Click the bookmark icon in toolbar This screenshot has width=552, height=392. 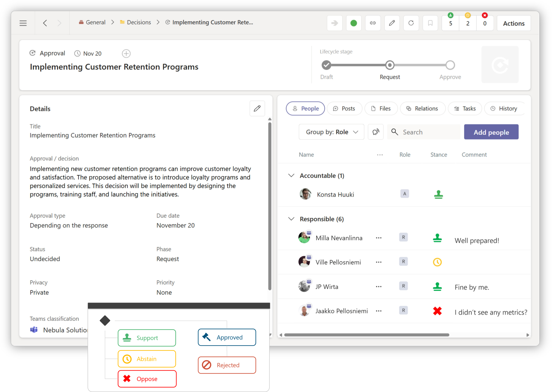(x=430, y=23)
